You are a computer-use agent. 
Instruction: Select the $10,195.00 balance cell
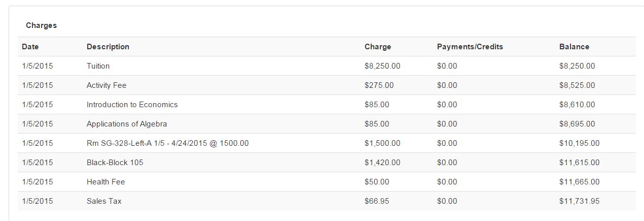[x=580, y=143]
